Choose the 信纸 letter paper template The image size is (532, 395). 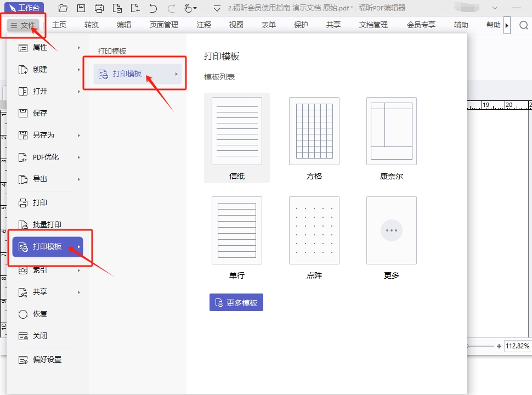click(x=237, y=132)
